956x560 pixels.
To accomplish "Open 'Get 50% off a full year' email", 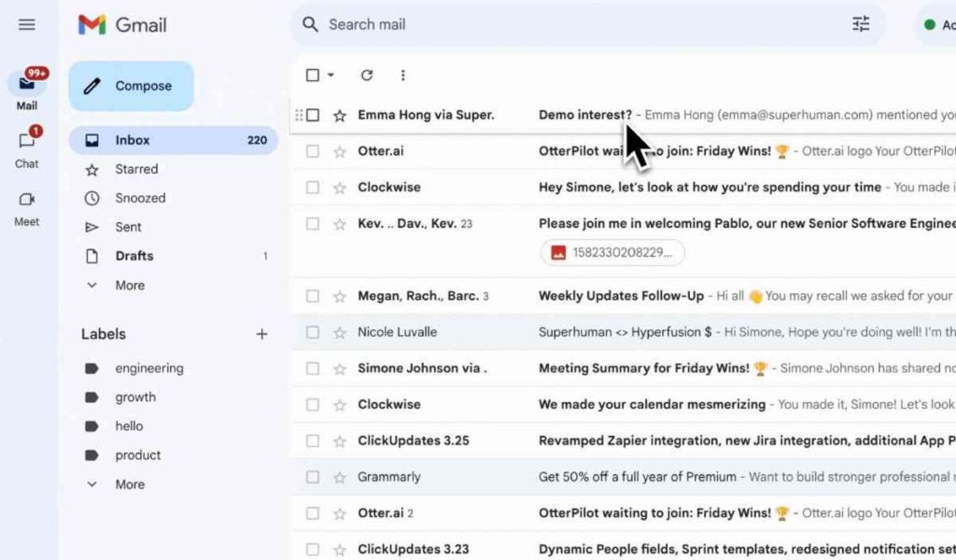I will (x=637, y=477).
